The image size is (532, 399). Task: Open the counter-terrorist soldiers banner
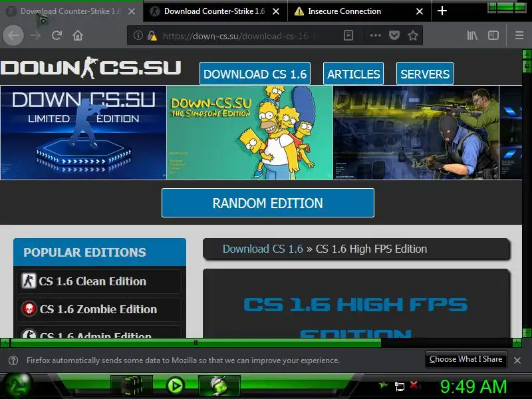[x=416, y=132]
